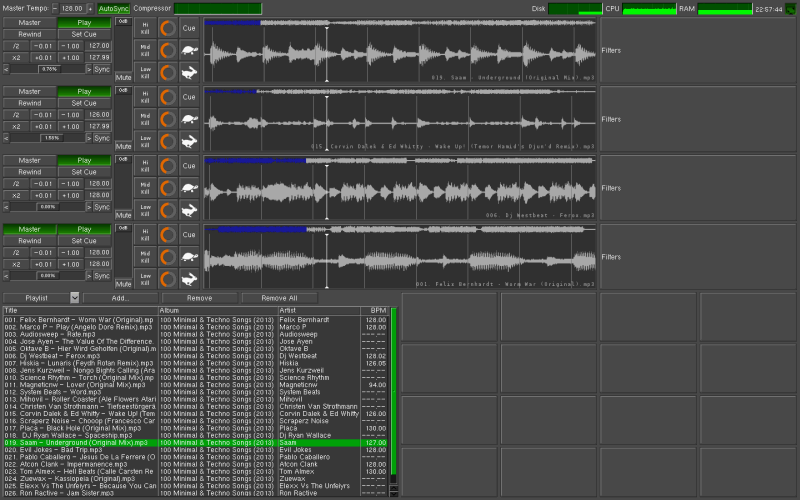Click the 0dB gain fader on Dj Westbeat deck

point(123,184)
